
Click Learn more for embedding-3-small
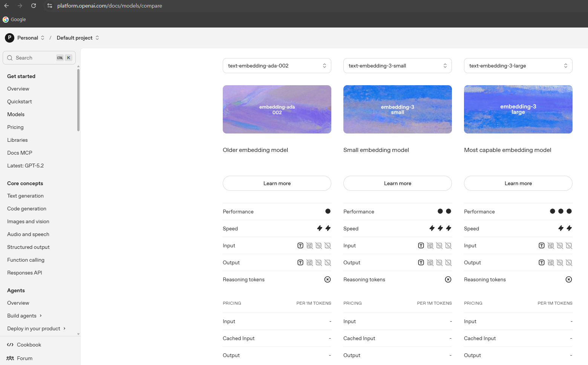398,183
